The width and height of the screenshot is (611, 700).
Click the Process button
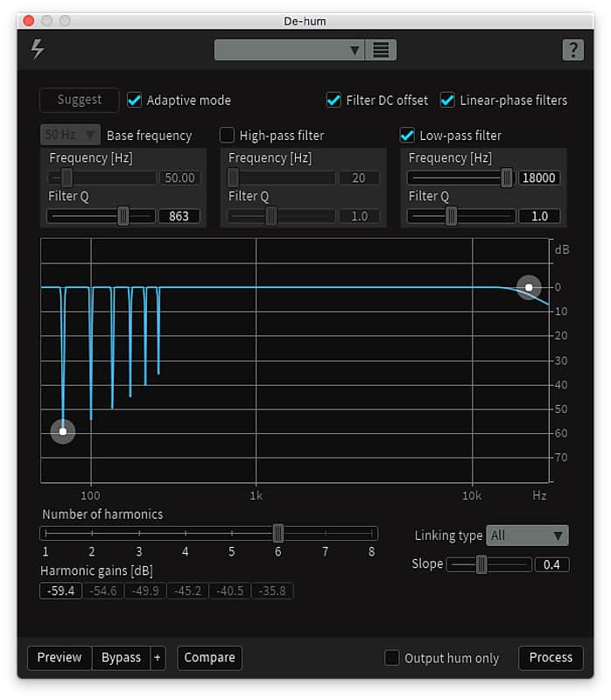tap(551, 658)
